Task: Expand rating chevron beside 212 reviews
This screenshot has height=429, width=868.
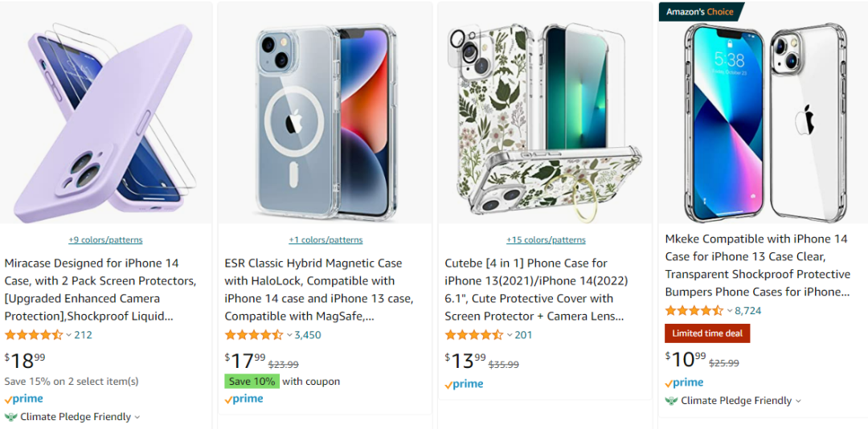Action: [68, 335]
